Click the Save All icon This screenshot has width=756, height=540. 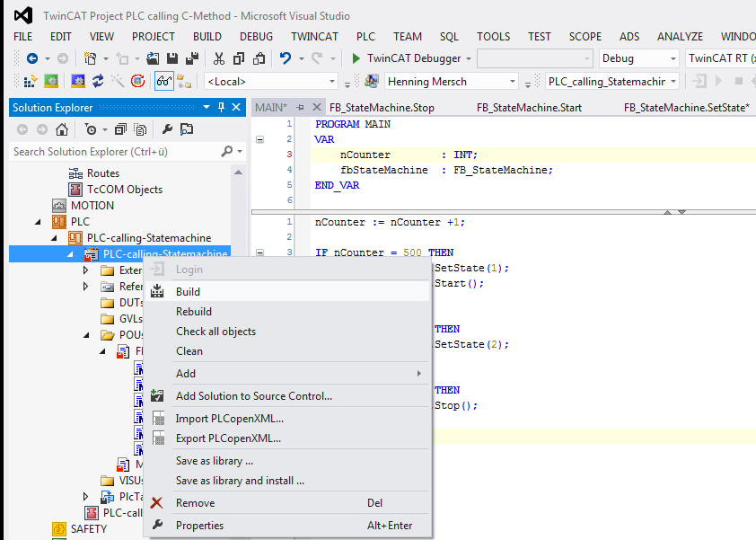[192, 58]
